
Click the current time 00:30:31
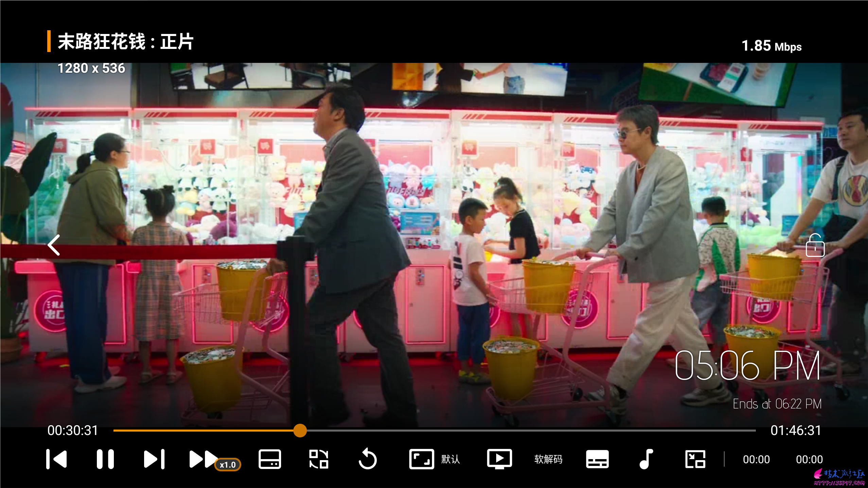73,430
